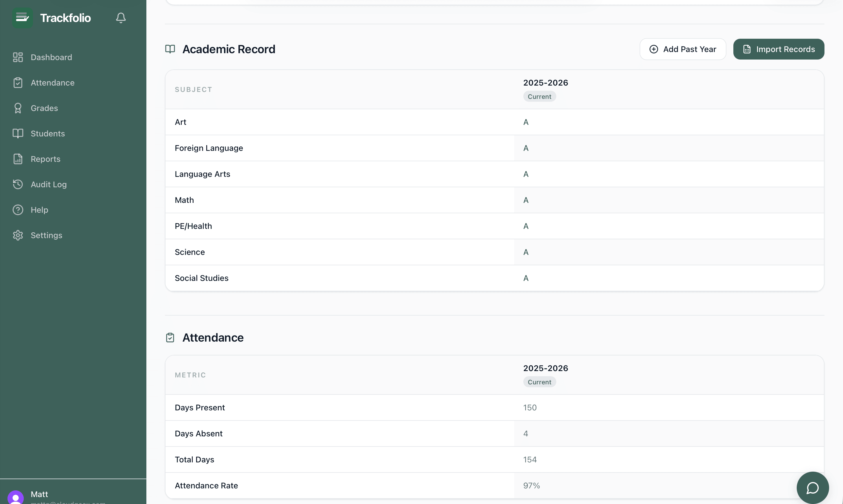Open the Settings gear icon
The width and height of the screenshot is (843, 504).
tap(18, 235)
